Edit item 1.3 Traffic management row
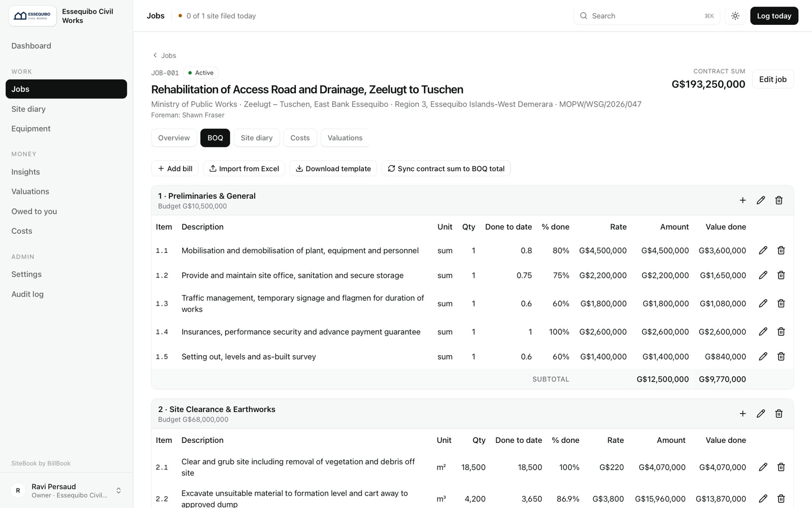Viewport: 812px width, 508px height. [763, 303]
